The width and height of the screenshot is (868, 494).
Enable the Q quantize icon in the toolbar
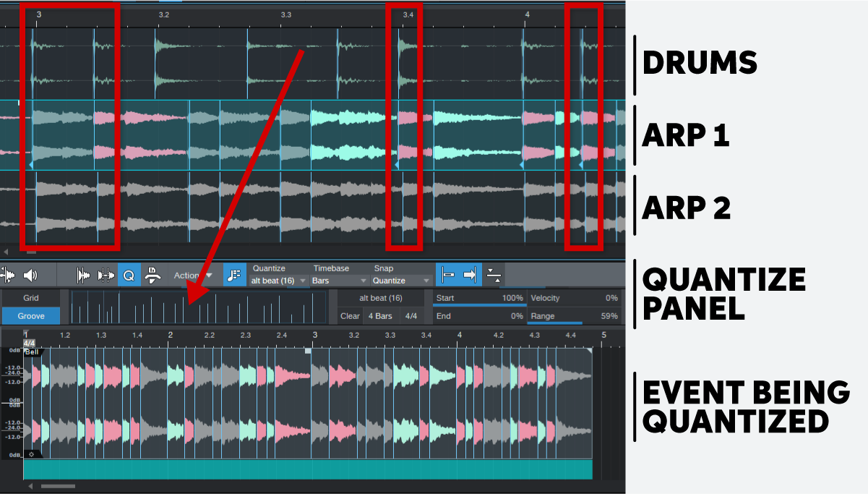pyautogui.click(x=129, y=274)
